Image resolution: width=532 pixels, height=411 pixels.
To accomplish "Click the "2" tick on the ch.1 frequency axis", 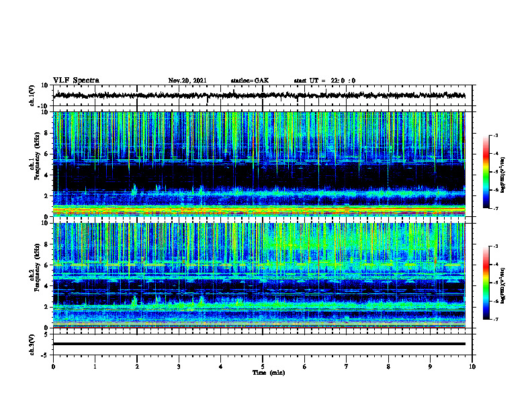I will pos(47,195).
